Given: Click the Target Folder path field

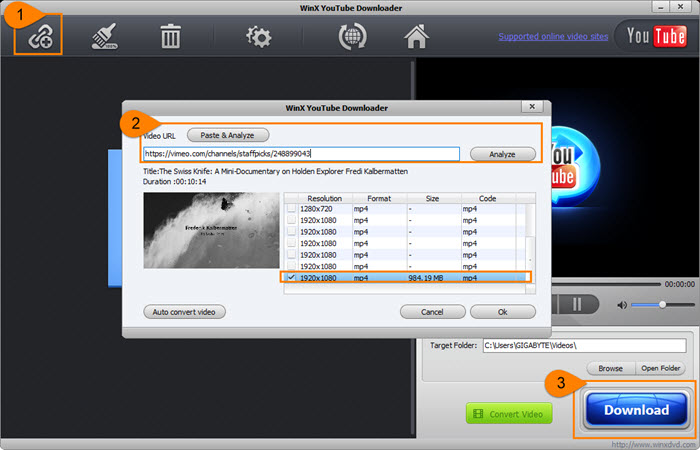Looking at the screenshot, I should (x=584, y=345).
